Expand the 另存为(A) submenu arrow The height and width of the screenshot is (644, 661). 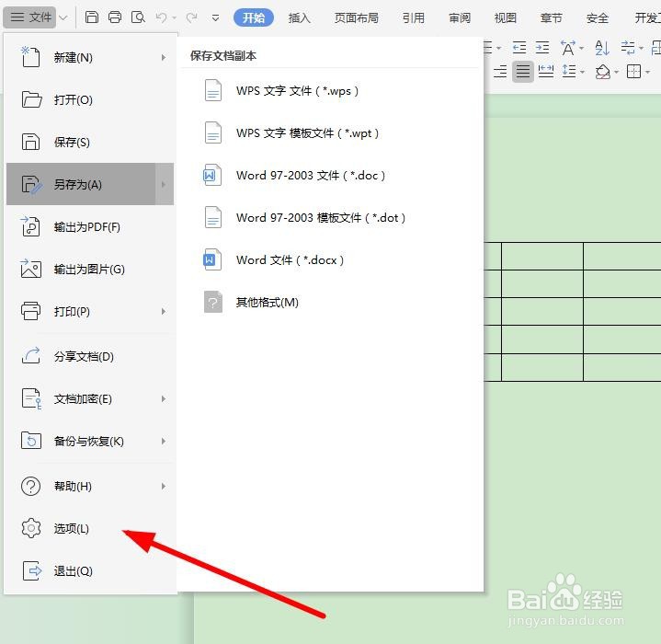pos(164,184)
